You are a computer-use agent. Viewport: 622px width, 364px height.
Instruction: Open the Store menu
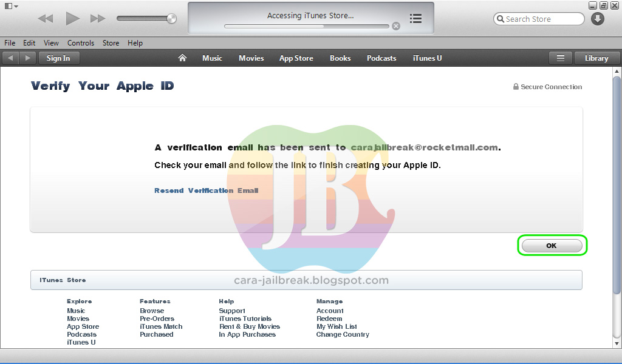point(111,43)
